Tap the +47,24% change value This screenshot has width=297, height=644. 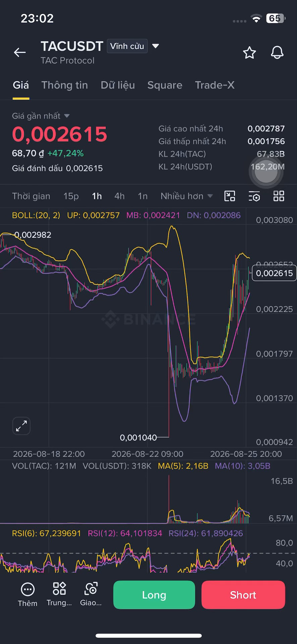[66, 153]
